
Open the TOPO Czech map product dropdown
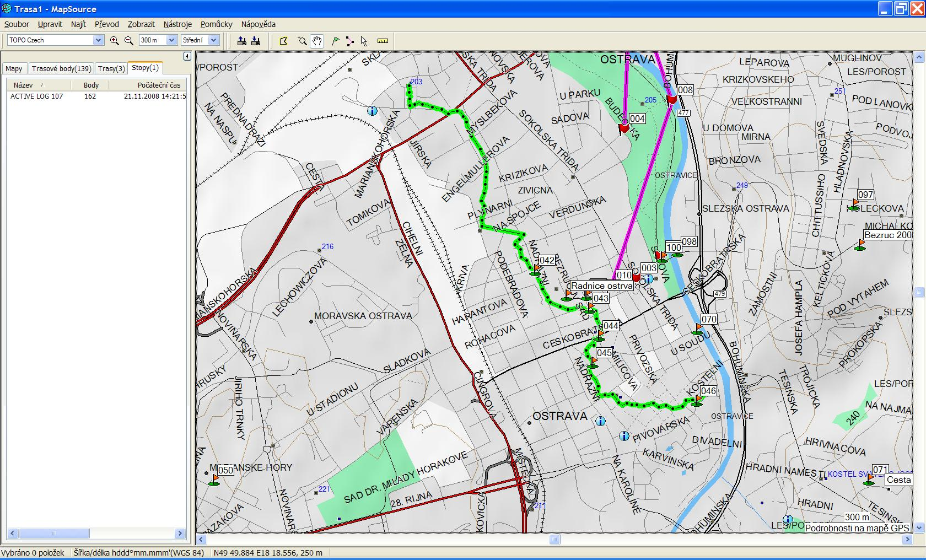click(98, 40)
